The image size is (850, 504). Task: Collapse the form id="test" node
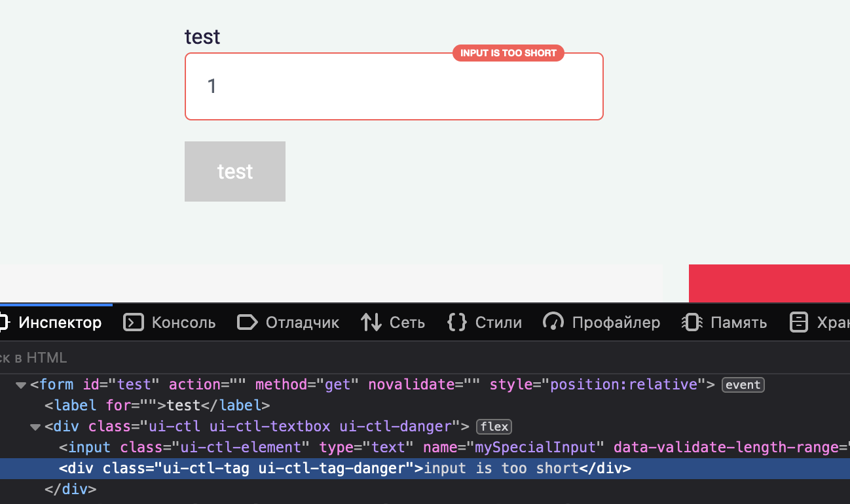click(x=21, y=385)
